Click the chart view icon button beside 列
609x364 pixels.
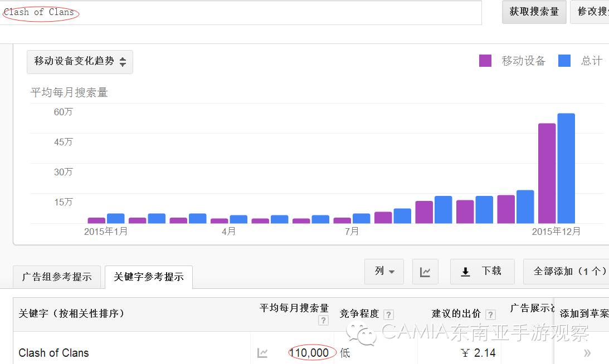(425, 272)
